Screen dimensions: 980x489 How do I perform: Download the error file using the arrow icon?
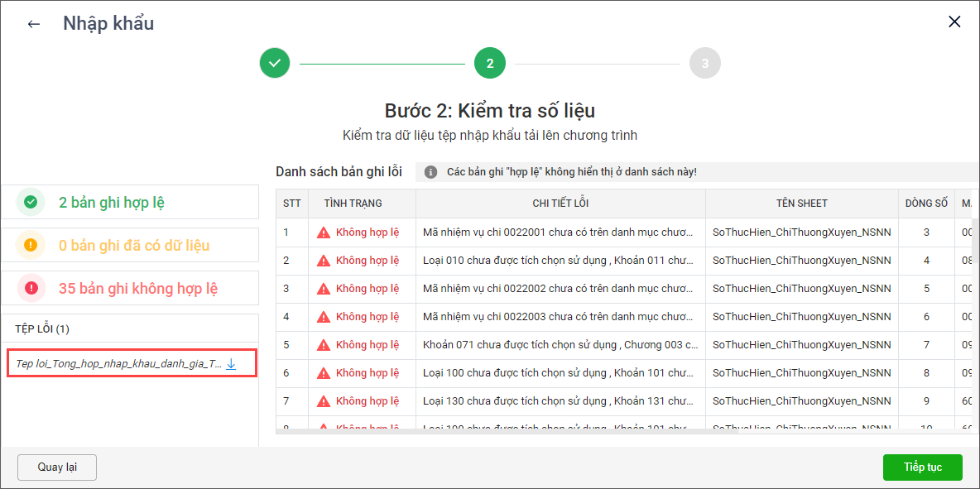tap(232, 364)
